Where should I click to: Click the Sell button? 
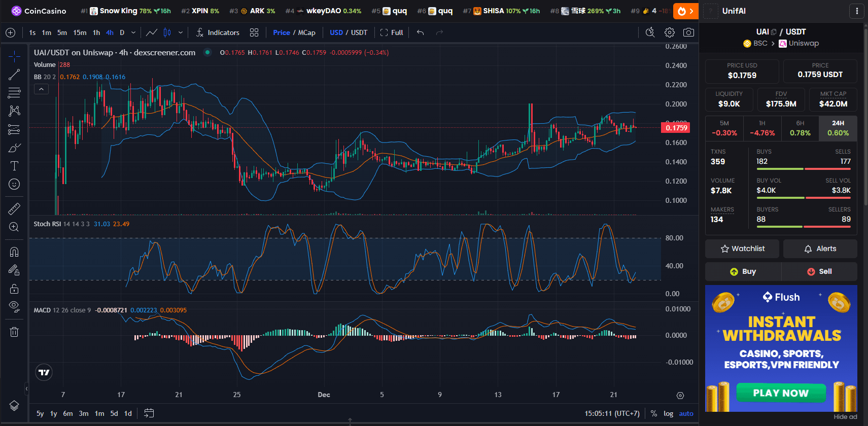(819, 271)
